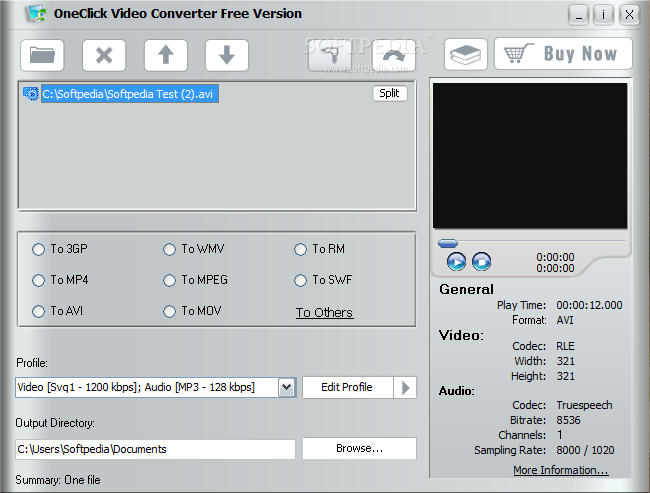The image size is (650, 493).
Task: Click the Buy Now cart button
Action: pyautogui.click(x=563, y=53)
